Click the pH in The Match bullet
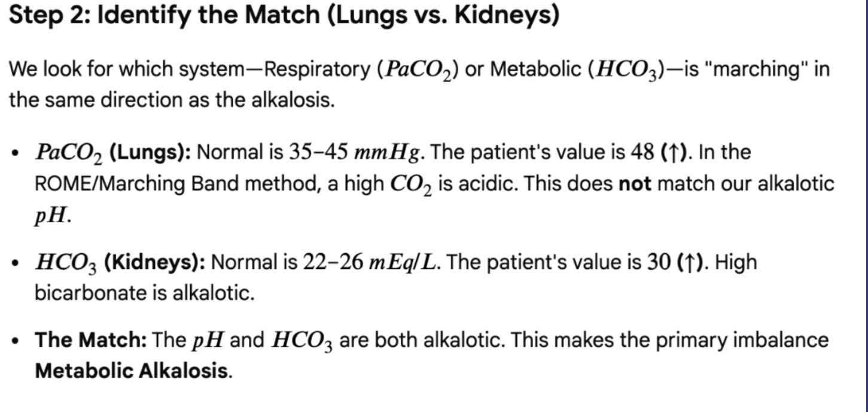868x412 pixels. [208, 341]
